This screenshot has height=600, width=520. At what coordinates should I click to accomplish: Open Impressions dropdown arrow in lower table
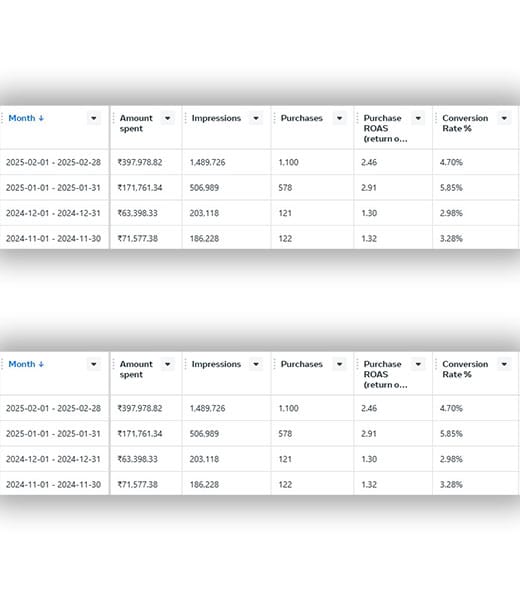coord(256,364)
